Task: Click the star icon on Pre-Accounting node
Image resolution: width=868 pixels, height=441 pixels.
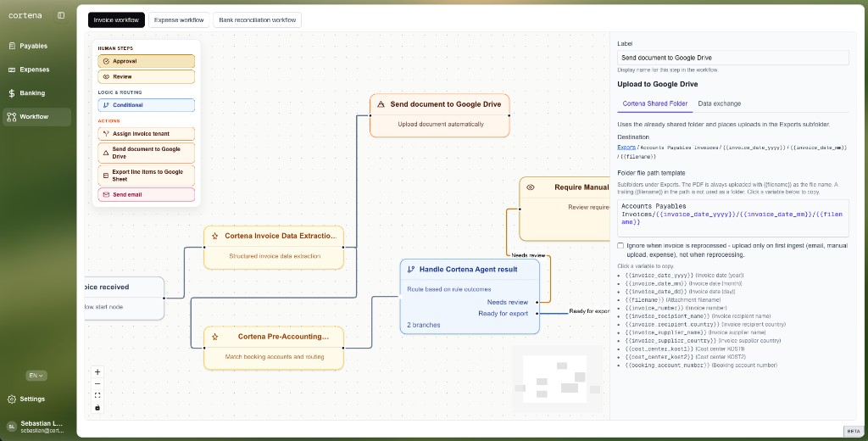Action: [x=214, y=337]
